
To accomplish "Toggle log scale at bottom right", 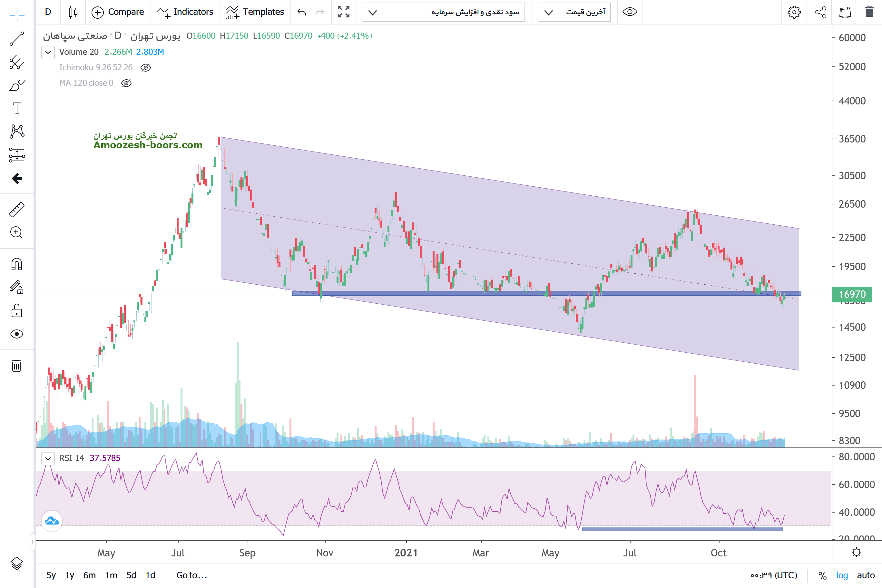I will (x=841, y=575).
